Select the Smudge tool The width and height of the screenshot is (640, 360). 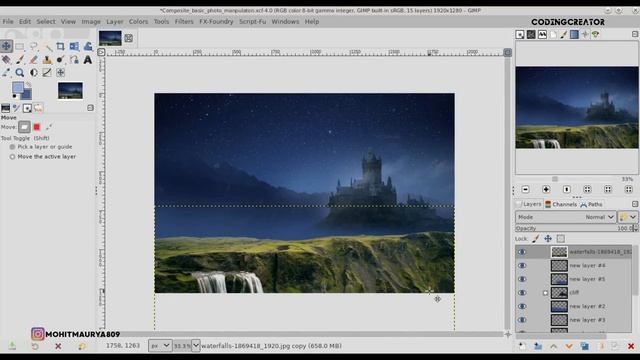pos(60,60)
